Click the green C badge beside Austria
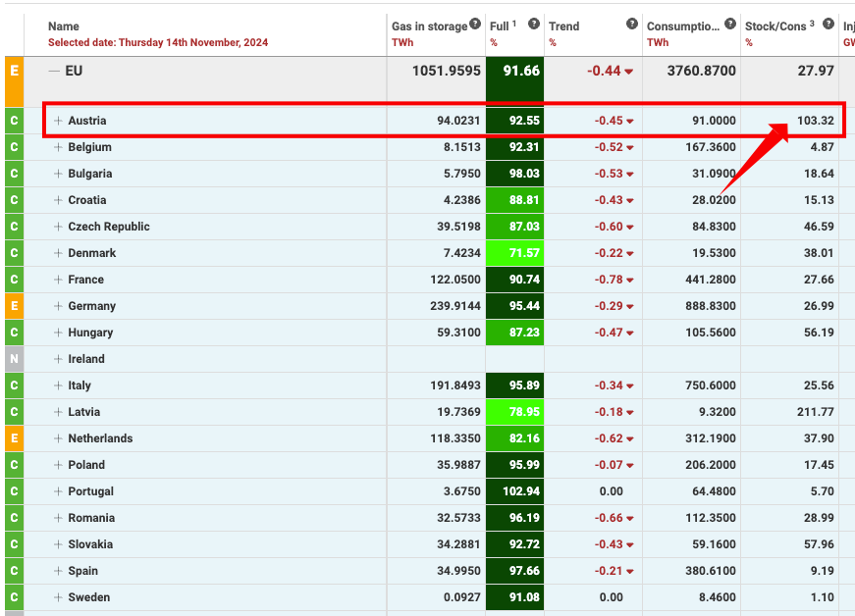The width and height of the screenshot is (855, 616). coord(14,121)
